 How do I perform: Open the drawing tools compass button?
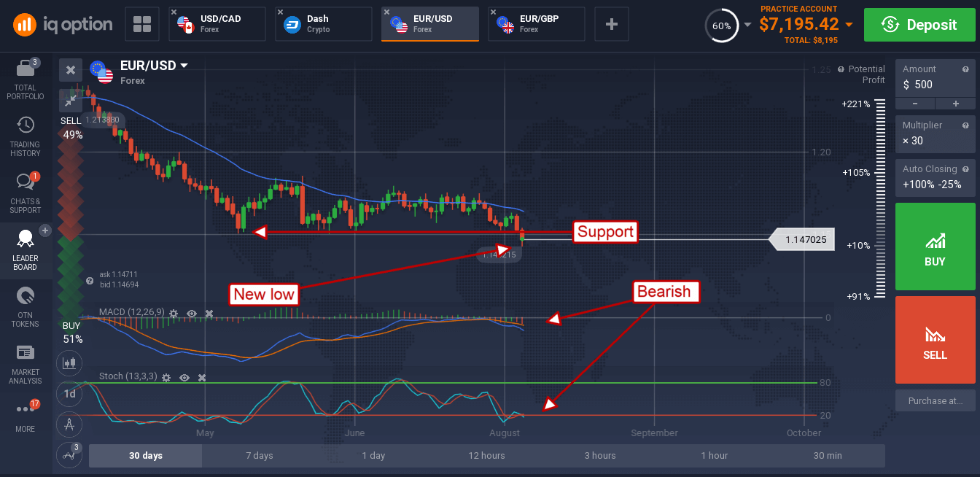point(70,424)
